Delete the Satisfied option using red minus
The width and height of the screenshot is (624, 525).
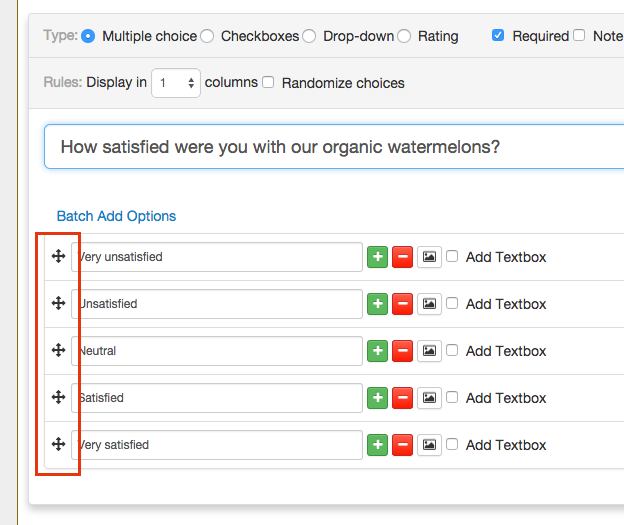click(402, 398)
